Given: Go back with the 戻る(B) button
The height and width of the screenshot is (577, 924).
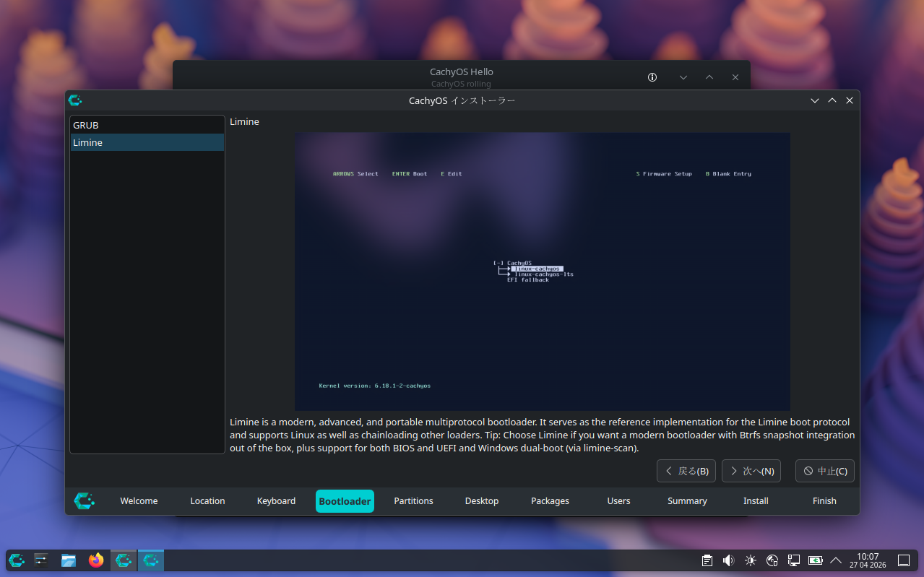Looking at the screenshot, I should [x=686, y=471].
